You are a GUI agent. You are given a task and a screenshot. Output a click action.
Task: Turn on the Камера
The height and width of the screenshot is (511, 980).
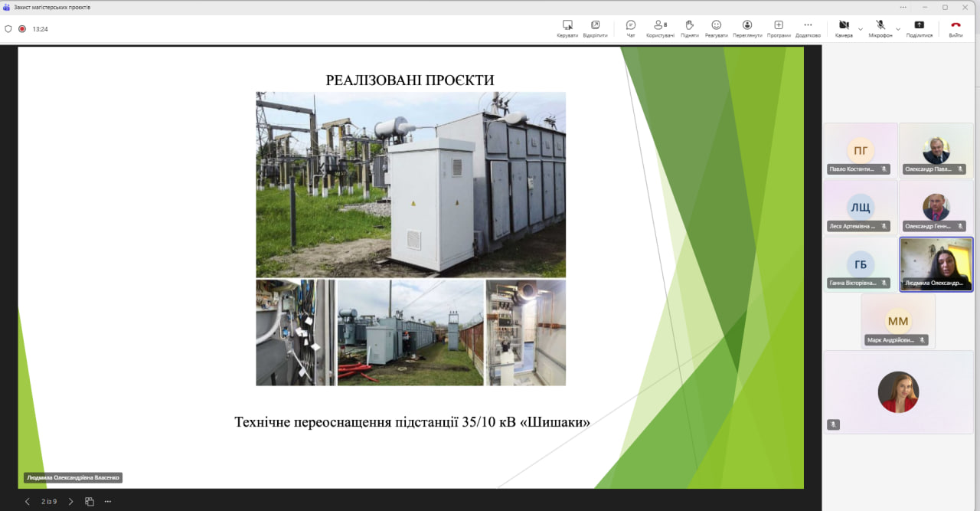click(x=844, y=29)
